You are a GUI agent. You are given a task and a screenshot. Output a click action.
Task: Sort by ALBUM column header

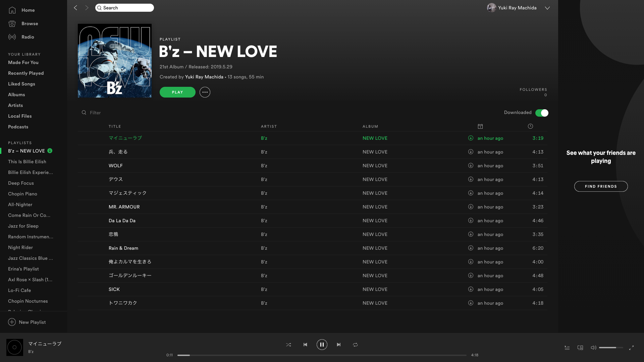pos(370,126)
